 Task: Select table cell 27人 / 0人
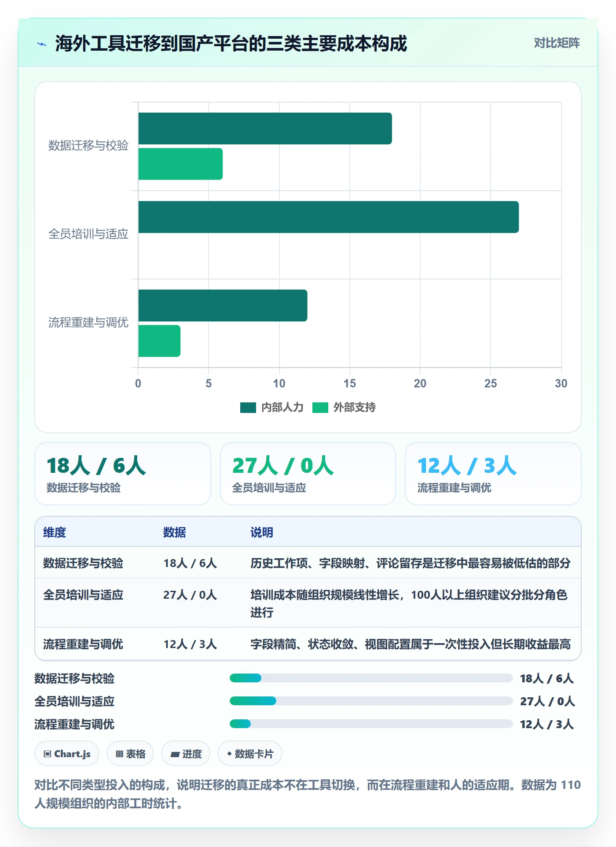190,595
